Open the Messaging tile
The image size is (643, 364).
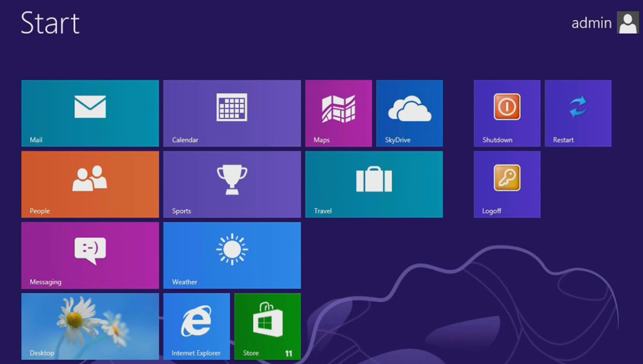pyautogui.click(x=90, y=255)
